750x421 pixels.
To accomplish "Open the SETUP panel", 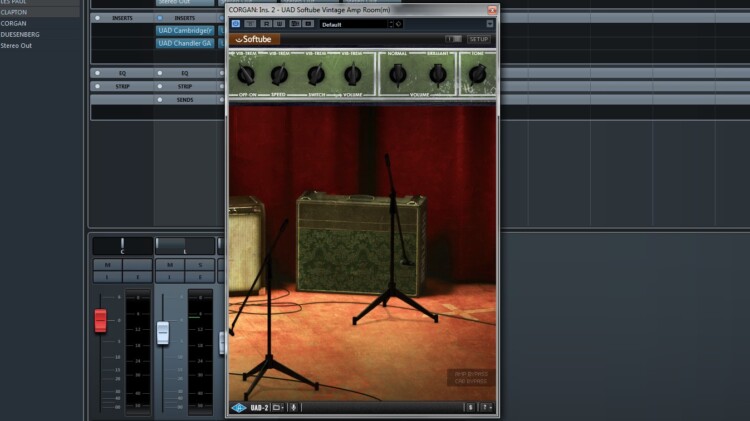I will click(478, 39).
